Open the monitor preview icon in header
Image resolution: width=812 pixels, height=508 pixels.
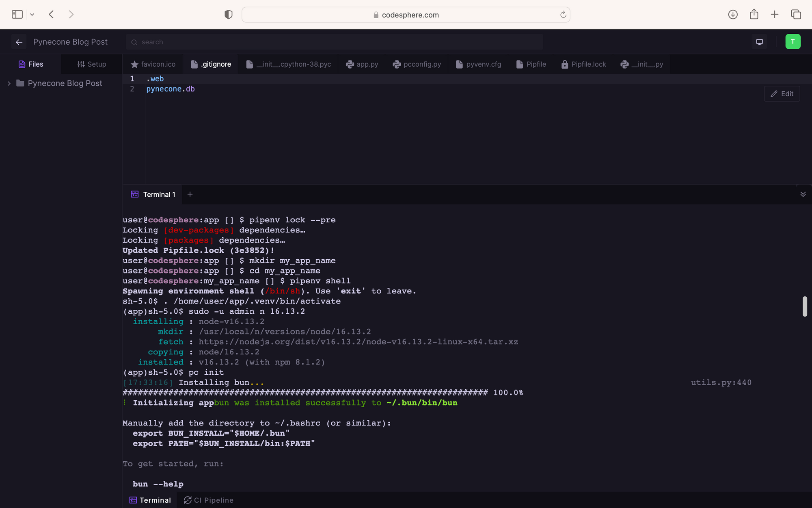coord(759,42)
